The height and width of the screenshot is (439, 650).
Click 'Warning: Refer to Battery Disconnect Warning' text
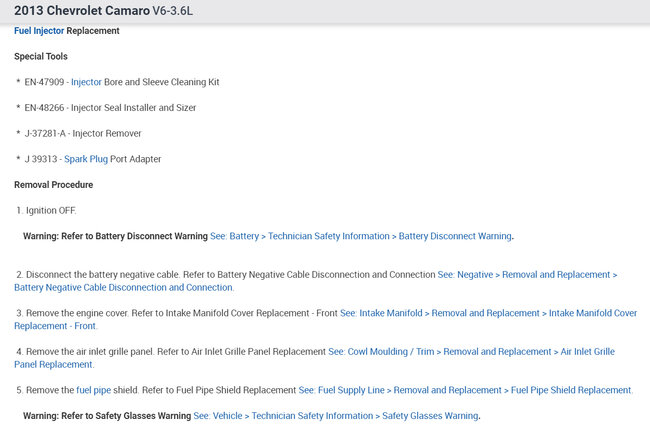click(115, 236)
